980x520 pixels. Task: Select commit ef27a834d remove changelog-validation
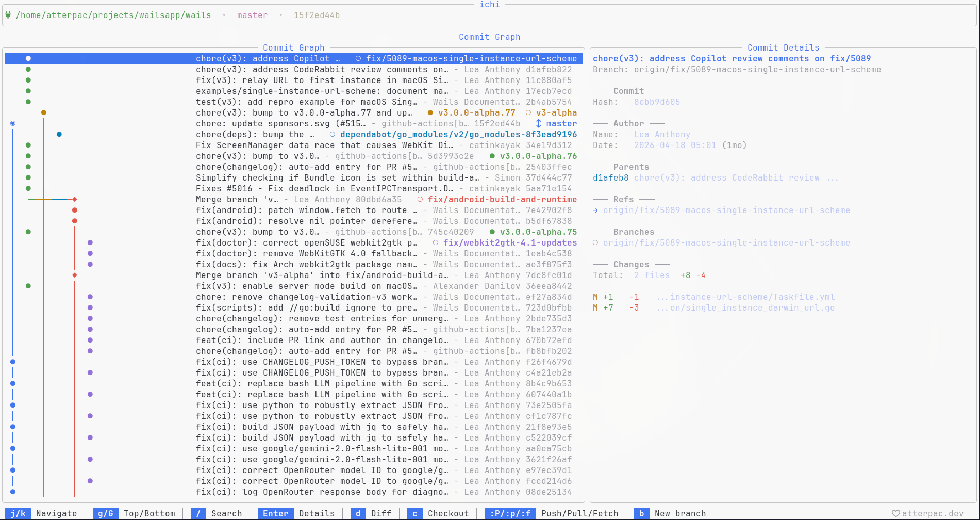pyautogui.click(x=294, y=297)
